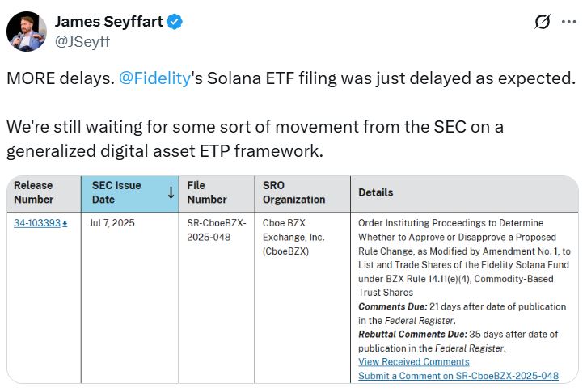
Task: Click the download icon beside 34-103393
Action: [65, 223]
